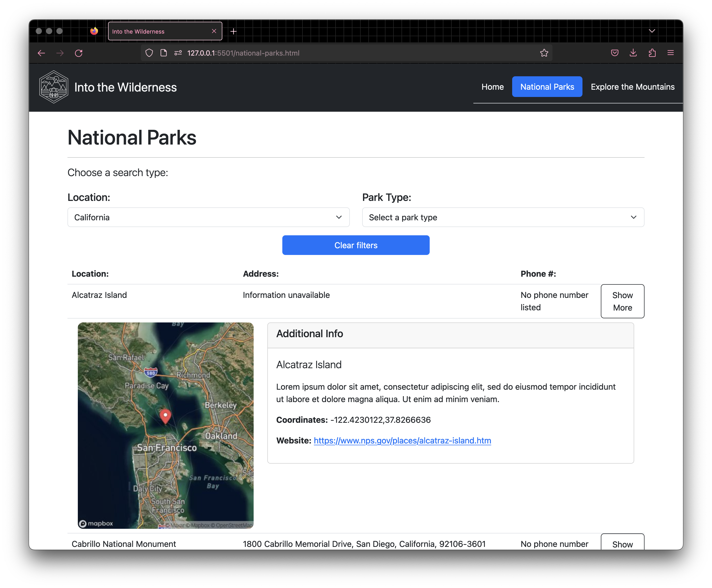
Task: Click the browser back arrow
Action: pyautogui.click(x=41, y=53)
